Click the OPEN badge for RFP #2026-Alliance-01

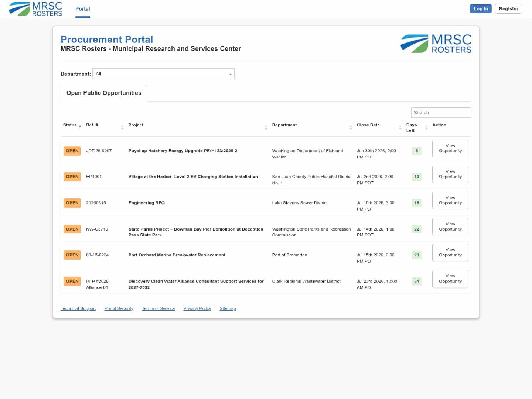point(72,281)
